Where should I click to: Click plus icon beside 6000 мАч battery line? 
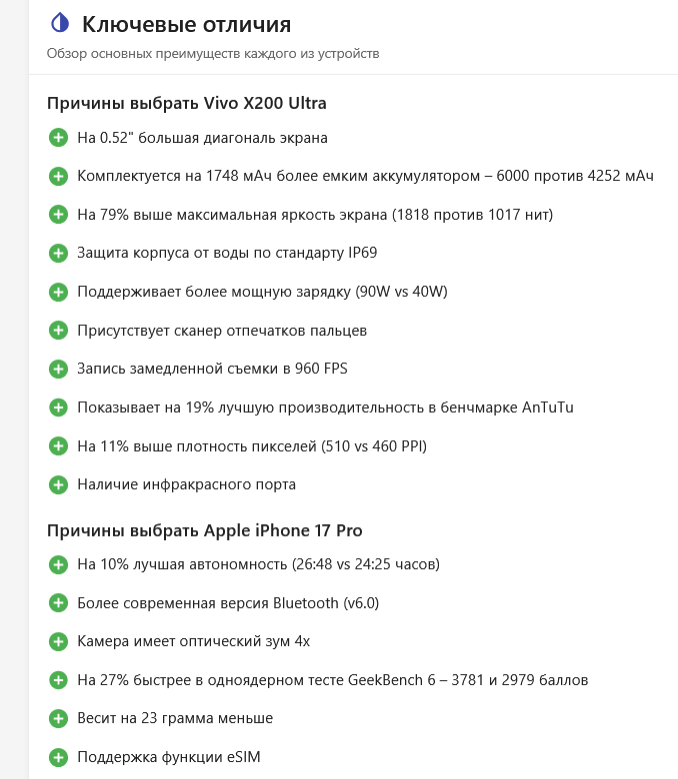coord(58,176)
